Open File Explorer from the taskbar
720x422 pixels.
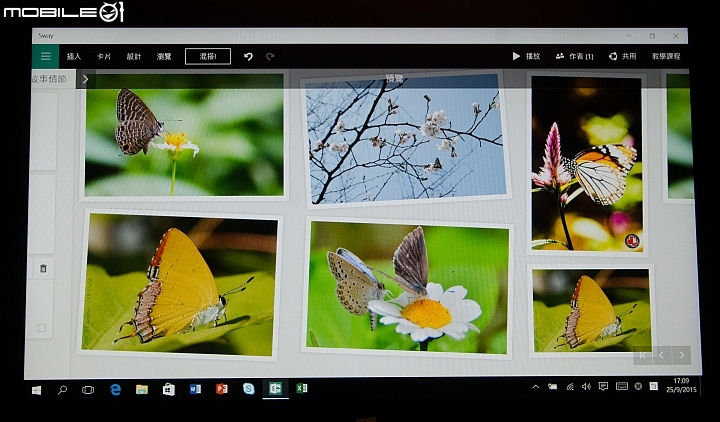pos(142,389)
